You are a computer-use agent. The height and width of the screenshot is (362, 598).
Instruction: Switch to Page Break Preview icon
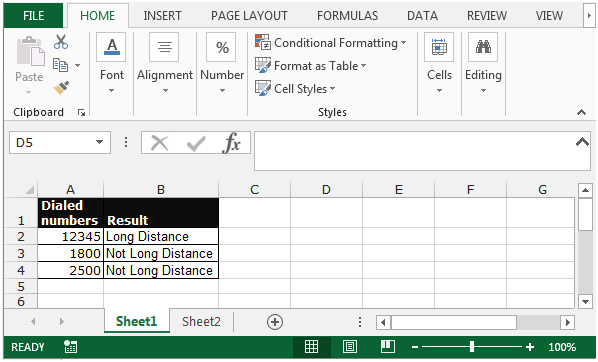(x=388, y=347)
